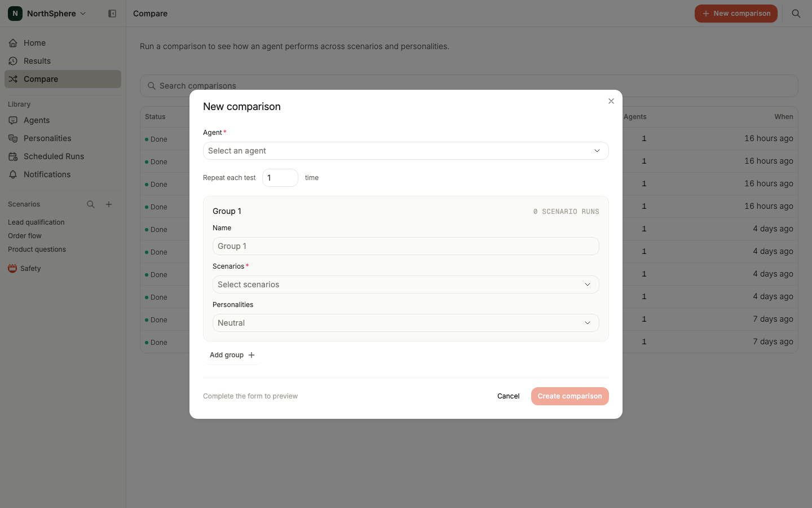Open Lead qualification scenario
The image size is (812, 508).
pos(36,222)
